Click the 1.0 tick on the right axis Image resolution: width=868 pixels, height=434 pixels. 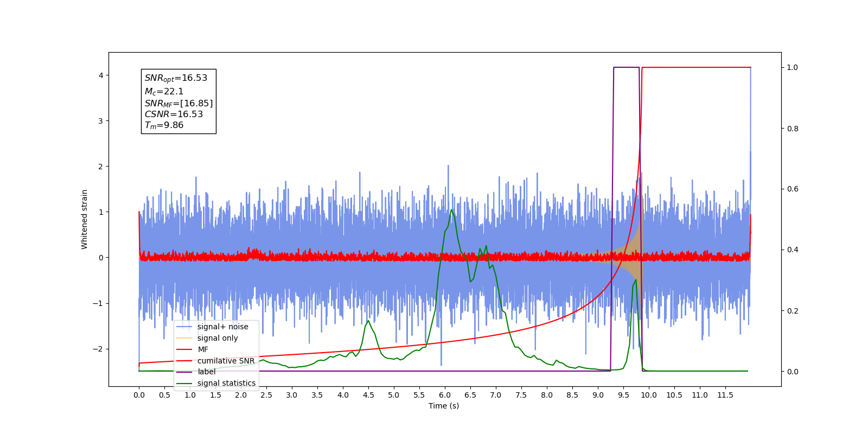click(793, 67)
